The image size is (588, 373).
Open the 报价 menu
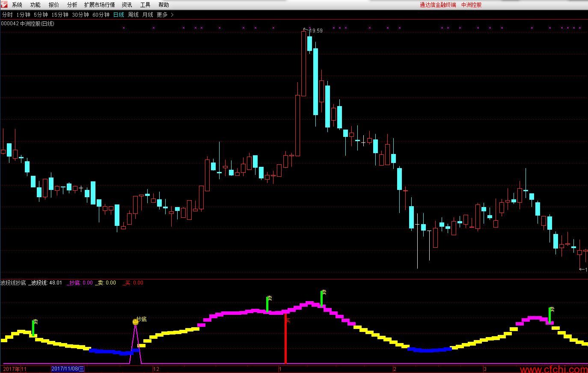[54, 5]
